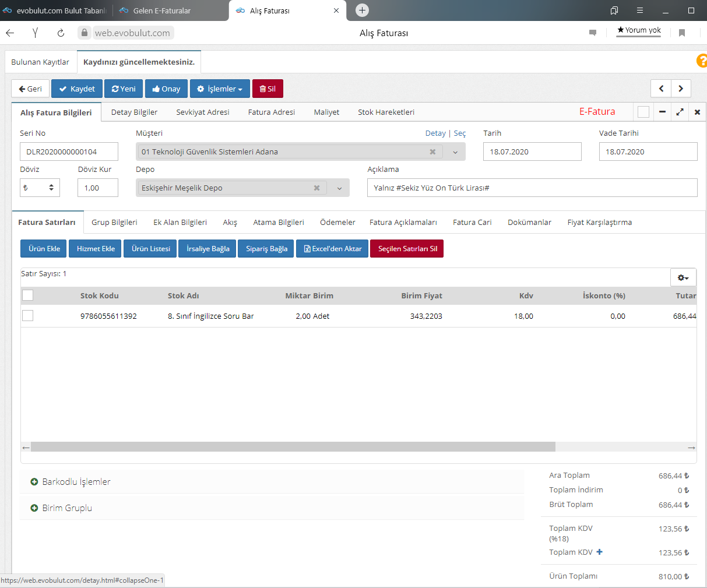This screenshot has height=588, width=707.
Task: Open the Ödemeler tab
Action: (x=337, y=222)
